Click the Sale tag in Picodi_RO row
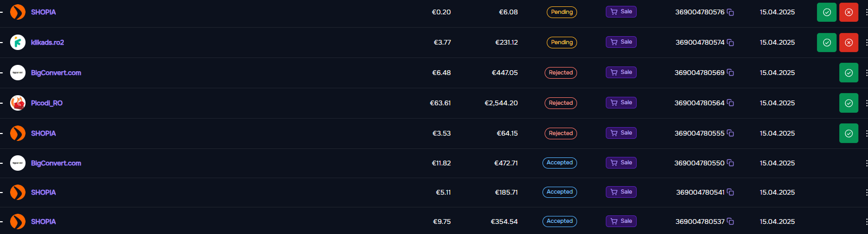Image resolution: width=868 pixels, height=234 pixels. (x=621, y=103)
